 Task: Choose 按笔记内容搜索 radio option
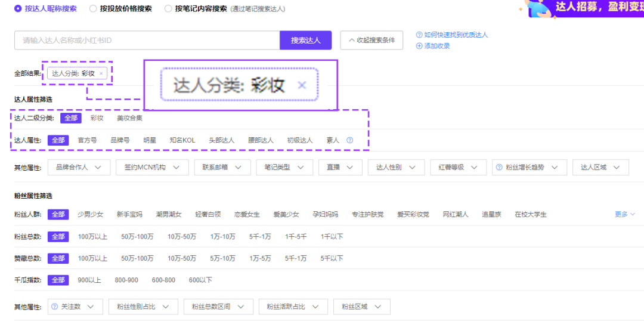169,9
